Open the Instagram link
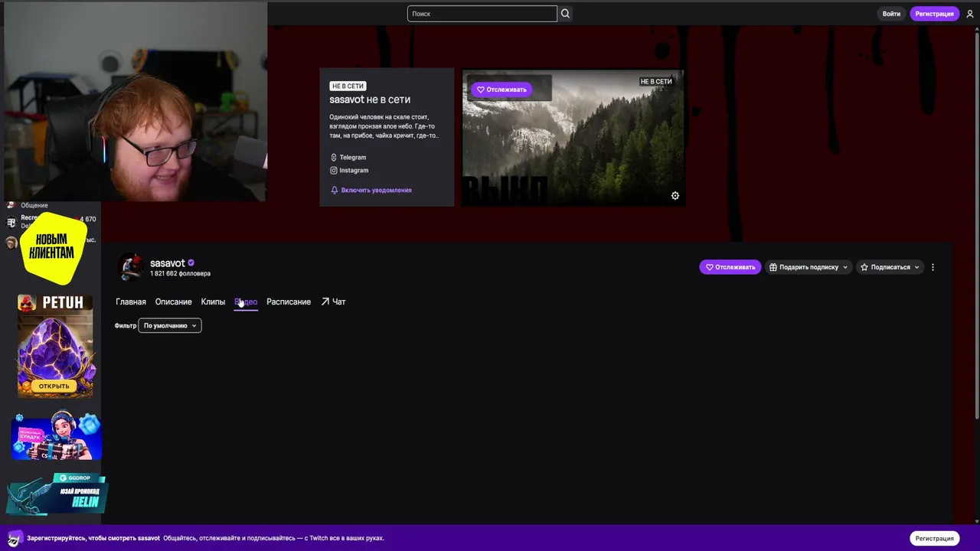This screenshot has height=551, width=980. click(x=349, y=170)
